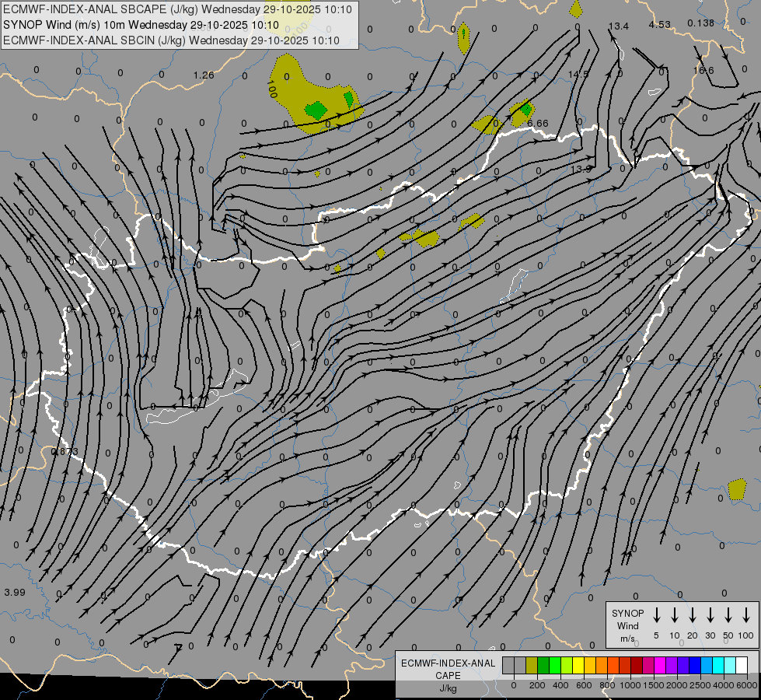Click the SBCAPE title line in header box
Image resolution: width=761 pixels, height=700 pixels.
(x=178, y=9)
